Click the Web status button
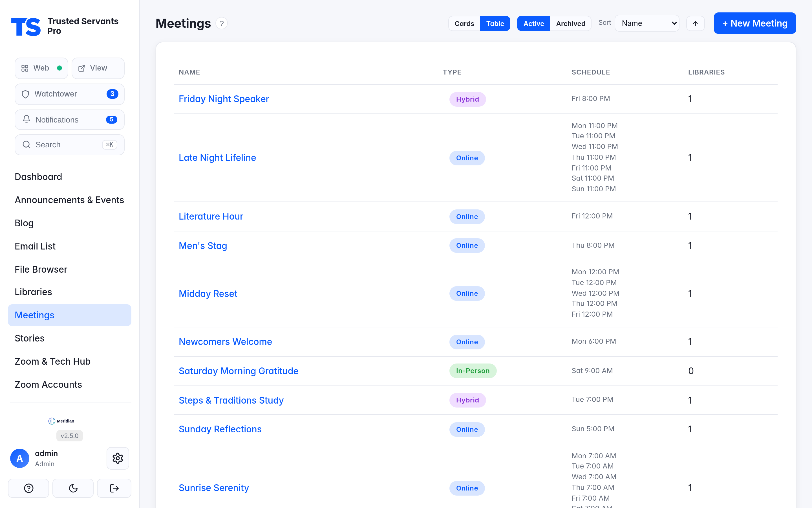The image size is (812, 508). tap(41, 68)
